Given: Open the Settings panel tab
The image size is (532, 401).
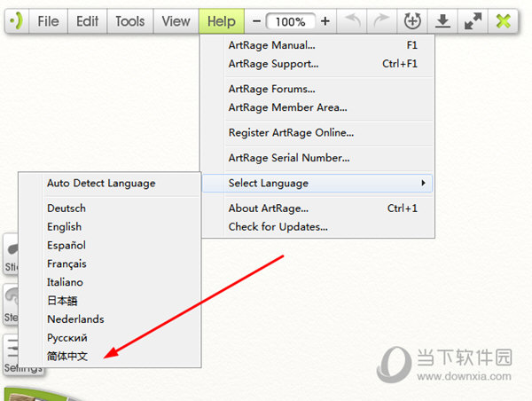Looking at the screenshot, I should click(11, 355).
